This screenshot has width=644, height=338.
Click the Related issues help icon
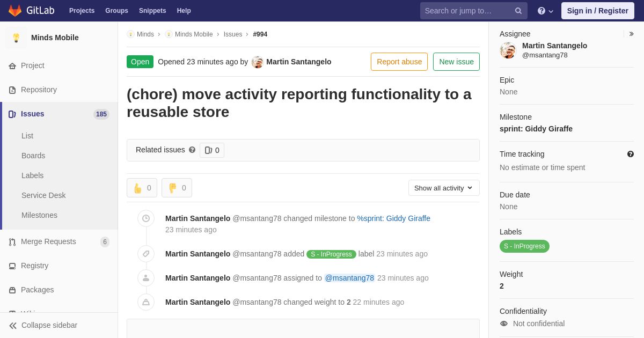click(x=192, y=150)
